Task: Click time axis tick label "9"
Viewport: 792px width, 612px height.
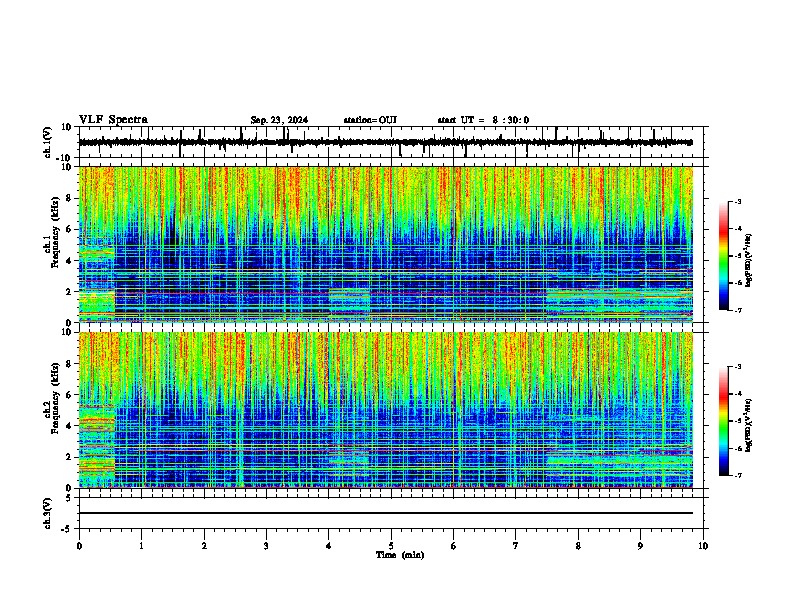Action: [x=641, y=546]
